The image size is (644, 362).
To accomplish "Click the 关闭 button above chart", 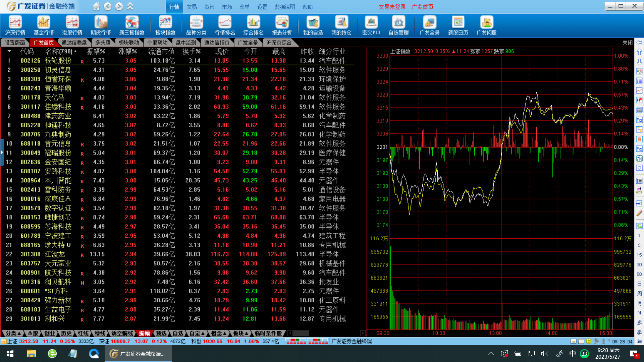I will tap(627, 43).
